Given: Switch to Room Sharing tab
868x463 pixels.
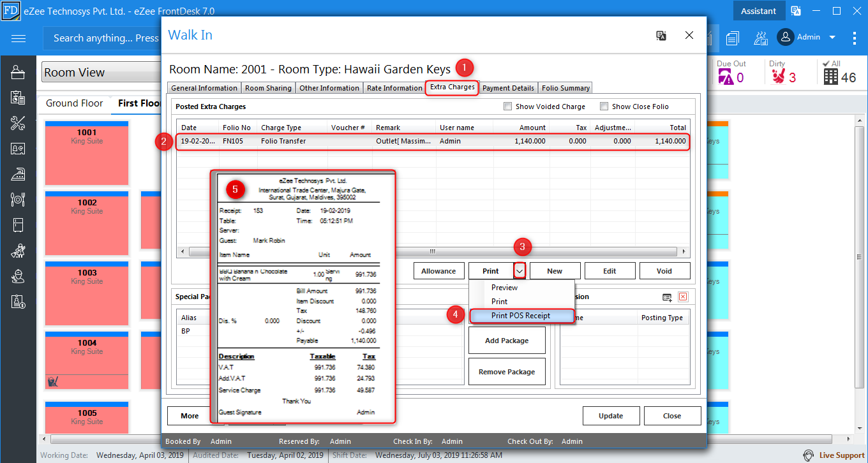Looking at the screenshot, I should pos(268,88).
